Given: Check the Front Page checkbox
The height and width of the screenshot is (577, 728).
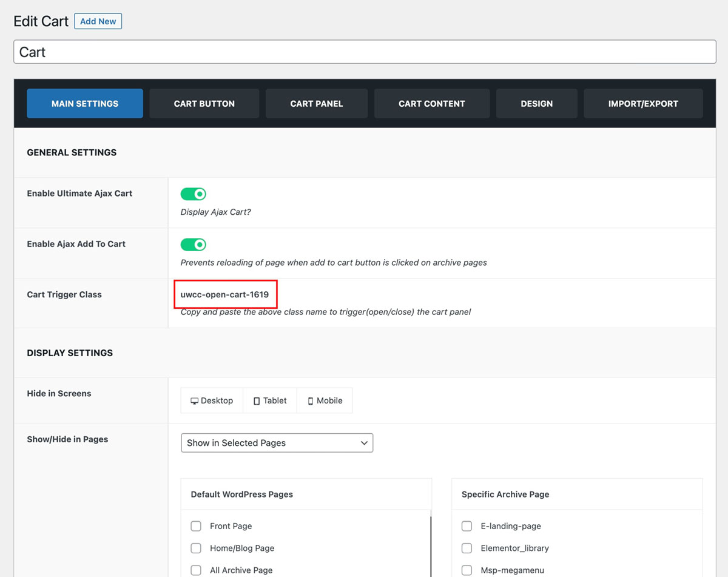Looking at the screenshot, I should [196, 526].
